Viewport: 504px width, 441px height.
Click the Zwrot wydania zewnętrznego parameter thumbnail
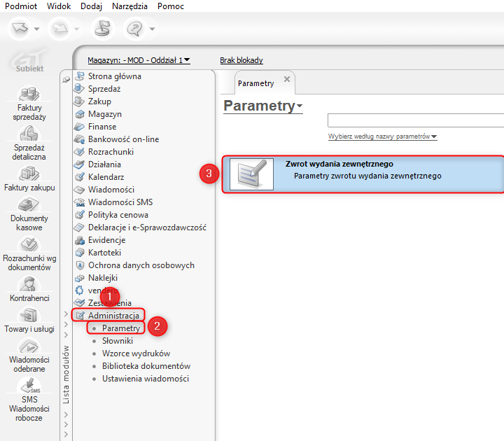coord(251,174)
